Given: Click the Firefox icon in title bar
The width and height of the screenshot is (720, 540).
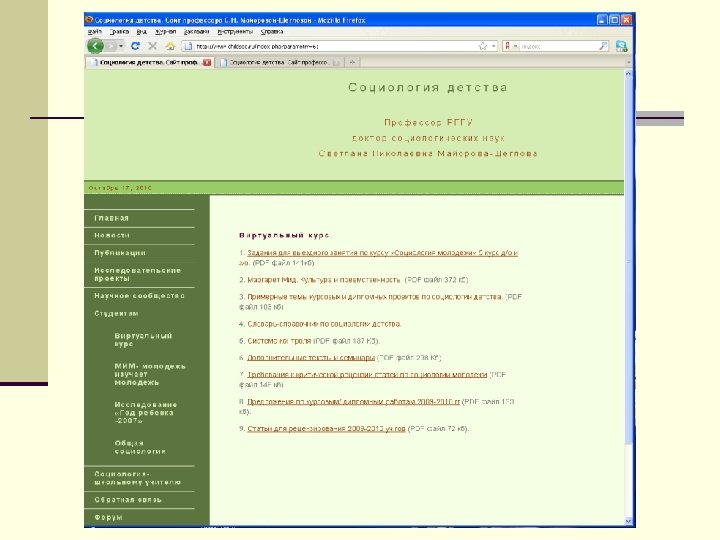Looking at the screenshot, I should pyautogui.click(x=90, y=20).
